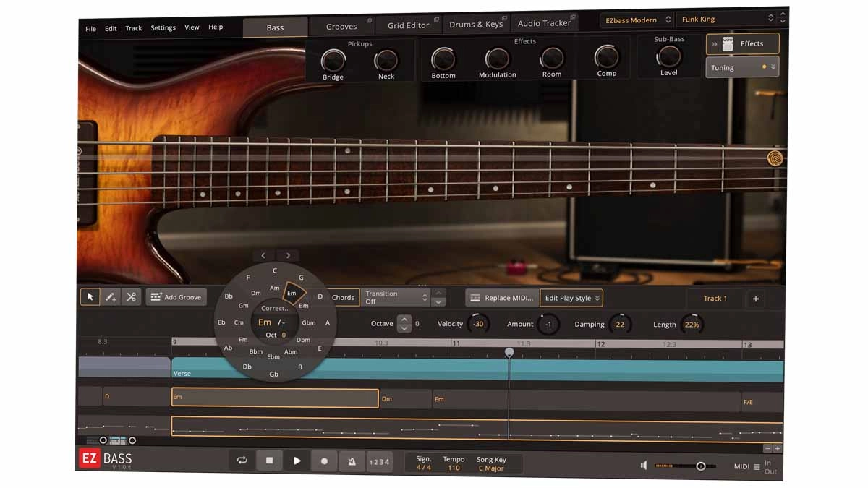
Task: Adjust the Bridge pickup knob
Action: pos(333,61)
